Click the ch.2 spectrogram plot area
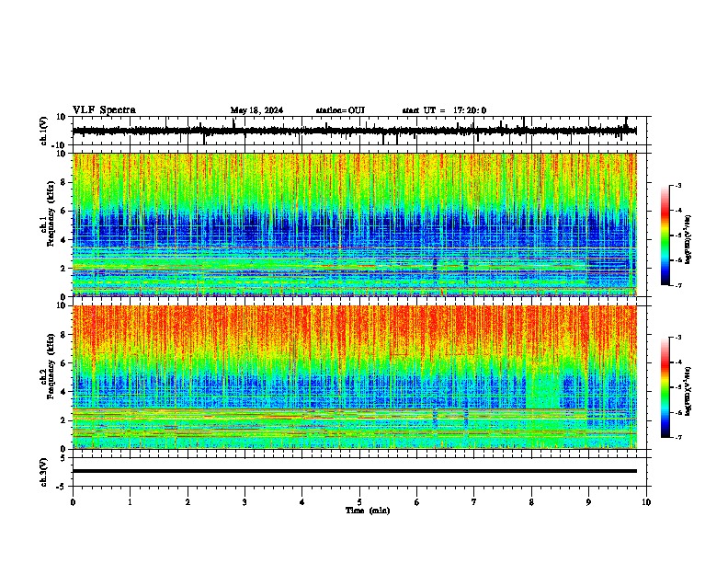This screenshot has width=728, height=563. pos(354,377)
